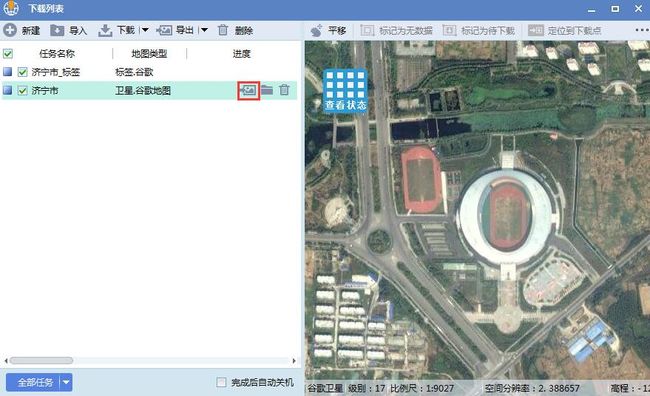650x396 pixels.
Task: Click the 新建 new task plus icon
Action: (10, 30)
